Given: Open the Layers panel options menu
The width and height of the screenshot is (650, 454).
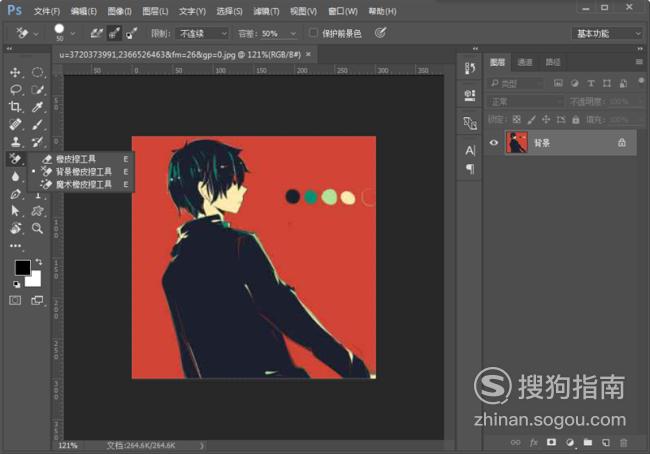Looking at the screenshot, I should click(x=639, y=62).
